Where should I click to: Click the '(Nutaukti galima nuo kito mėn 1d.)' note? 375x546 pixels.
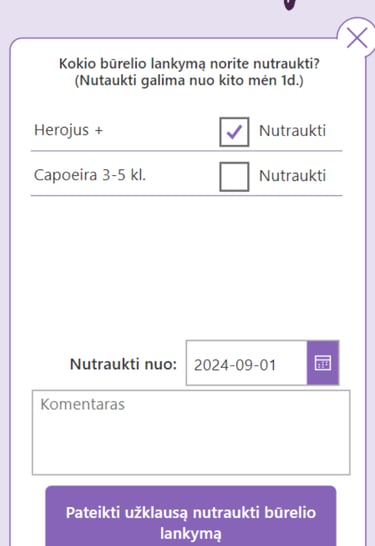point(189,80)
